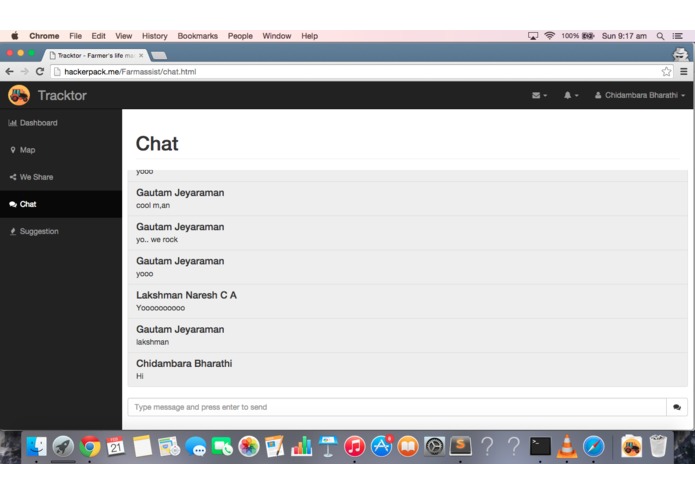Open Notification Center list icon
Image resolution: width=695 pixels, height=494 pixels.
click(678, 36)
